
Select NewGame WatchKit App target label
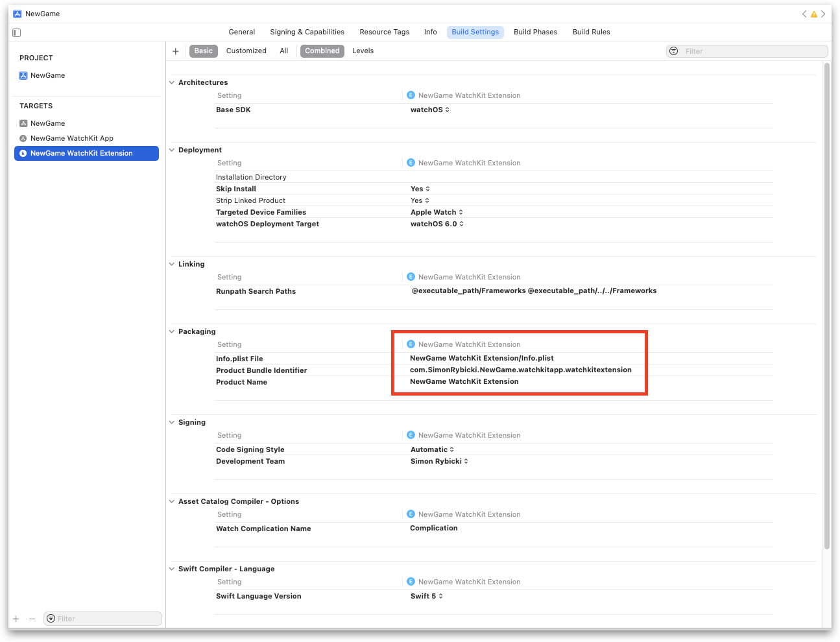(x=72, y=138)
